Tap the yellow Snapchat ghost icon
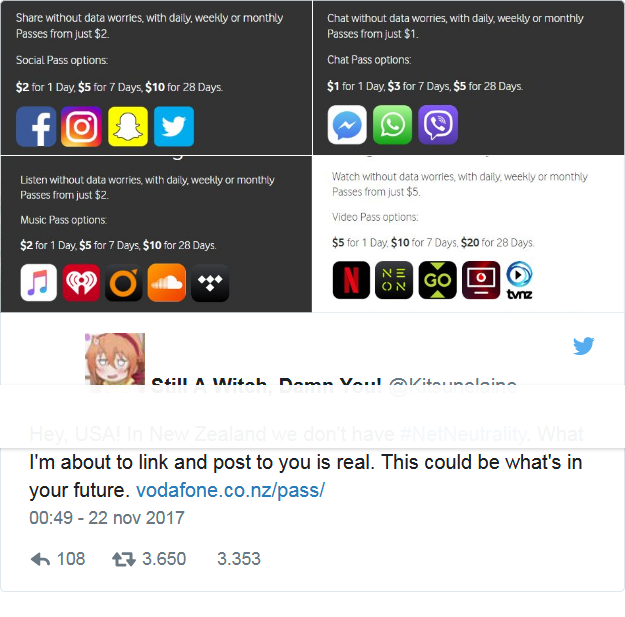The width and height of the screenshot is (625, 617). tap(128, 126)
